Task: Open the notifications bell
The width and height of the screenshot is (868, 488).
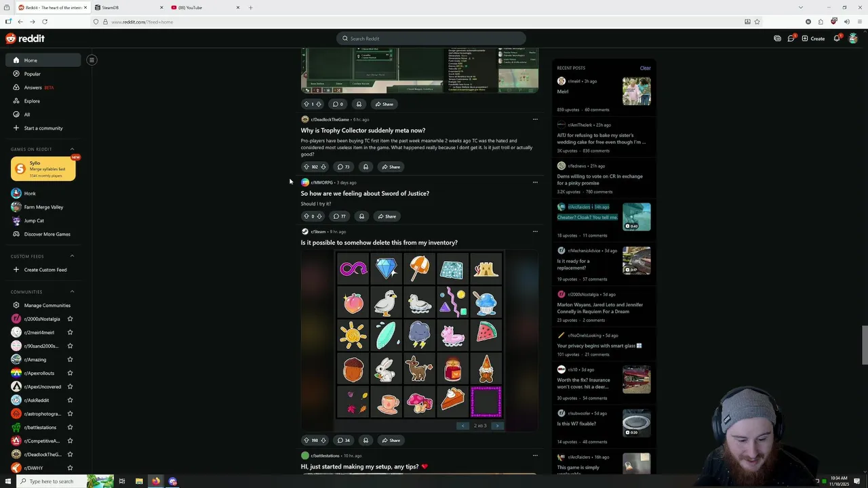Action: (837, 39)
